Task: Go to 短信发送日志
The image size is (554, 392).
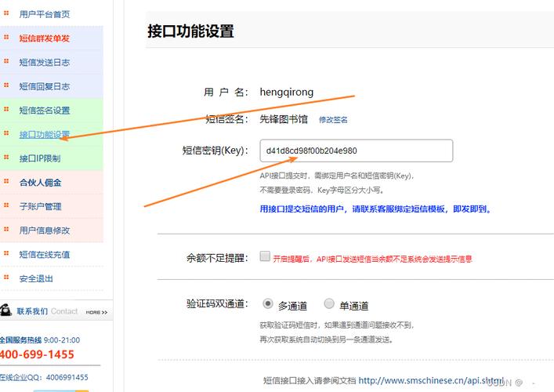Action: (x=45, y=63)
